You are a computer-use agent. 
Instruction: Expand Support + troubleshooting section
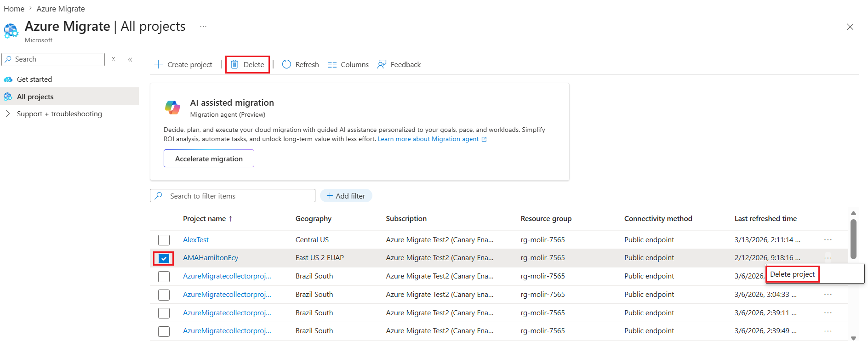click(x=8, y=114)
